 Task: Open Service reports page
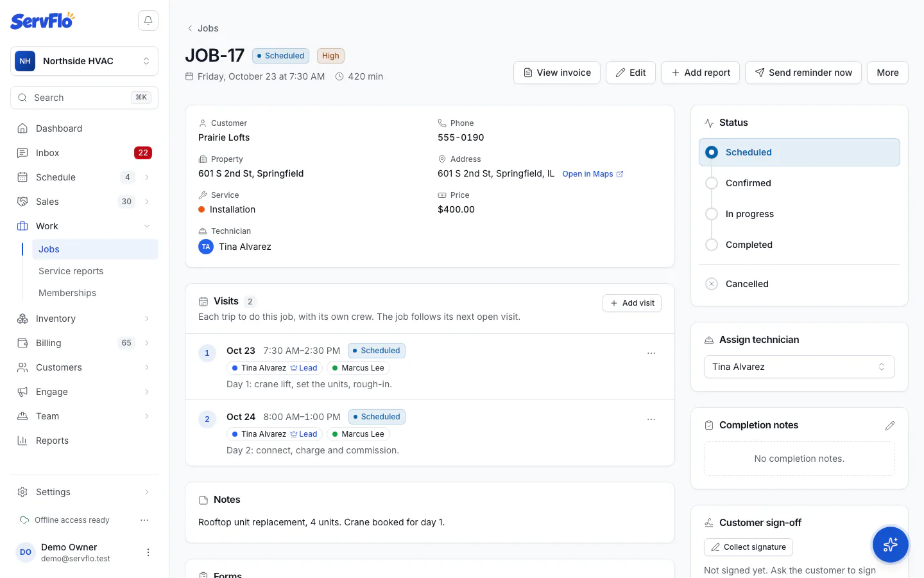tap(95, 271)
